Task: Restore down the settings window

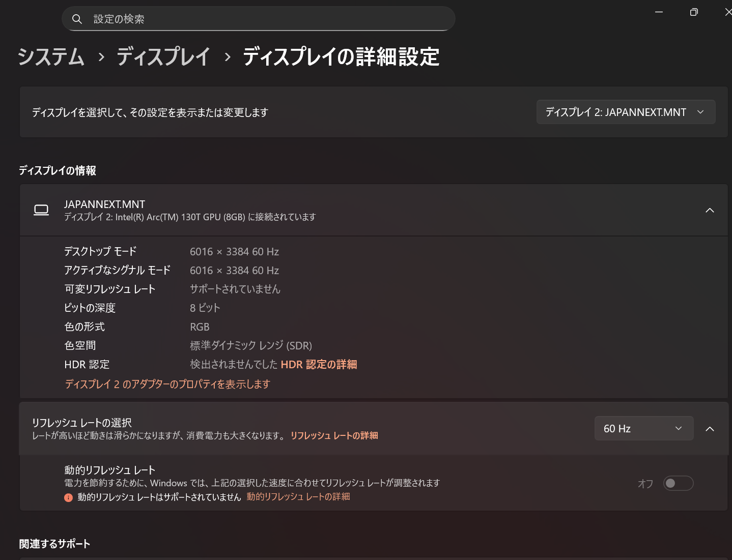Action: coord(694,12)
